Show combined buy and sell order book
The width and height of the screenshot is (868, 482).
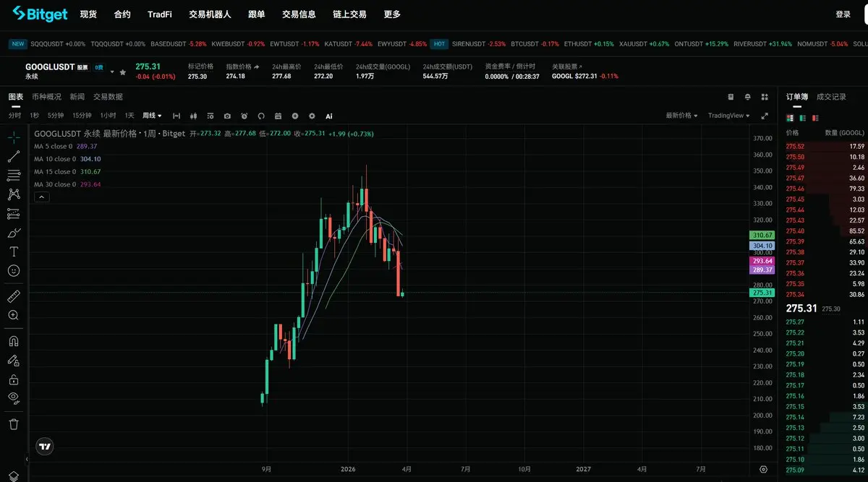790,118
